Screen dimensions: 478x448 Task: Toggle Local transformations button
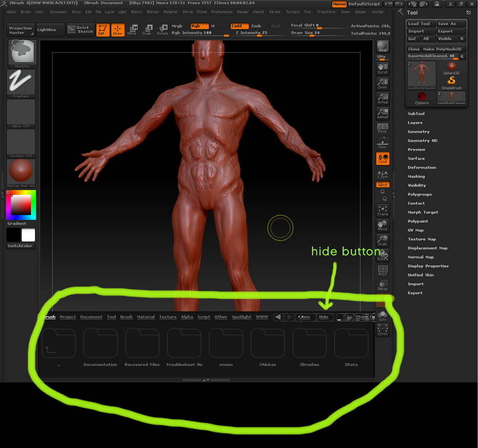pyautogui.click(x=382, y=158)
